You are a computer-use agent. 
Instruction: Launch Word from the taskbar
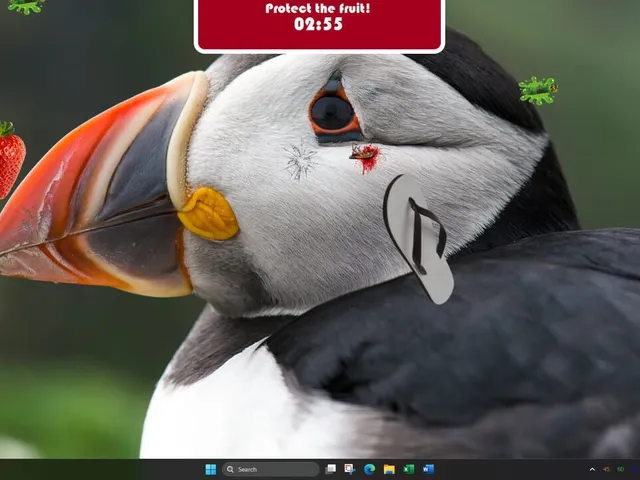click(428, 469)
